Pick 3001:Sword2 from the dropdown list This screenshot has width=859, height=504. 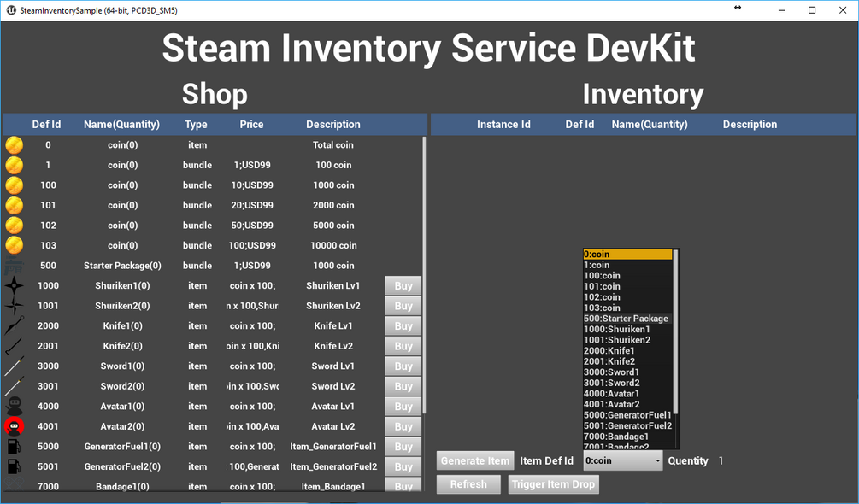click(x=628, y=383)
